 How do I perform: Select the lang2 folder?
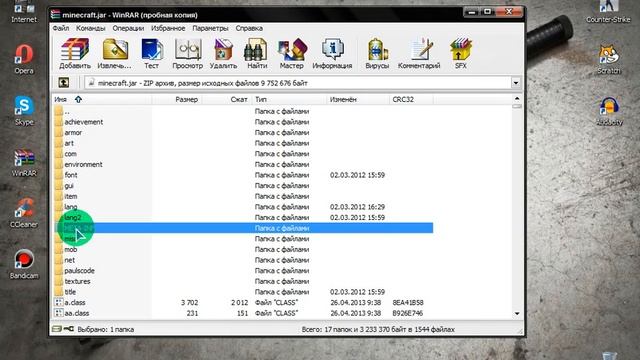pyautogui.click(x=73, y=218)
